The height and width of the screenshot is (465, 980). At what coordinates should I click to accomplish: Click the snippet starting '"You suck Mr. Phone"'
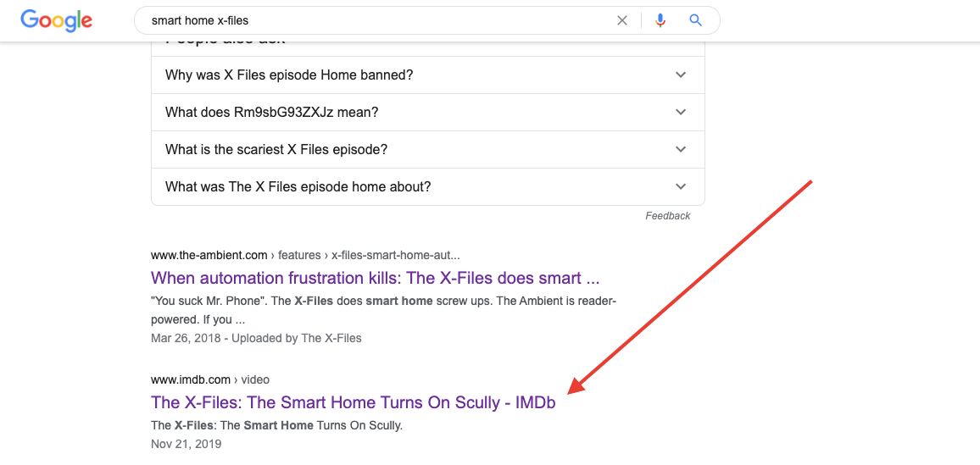[x=384, y=310]
